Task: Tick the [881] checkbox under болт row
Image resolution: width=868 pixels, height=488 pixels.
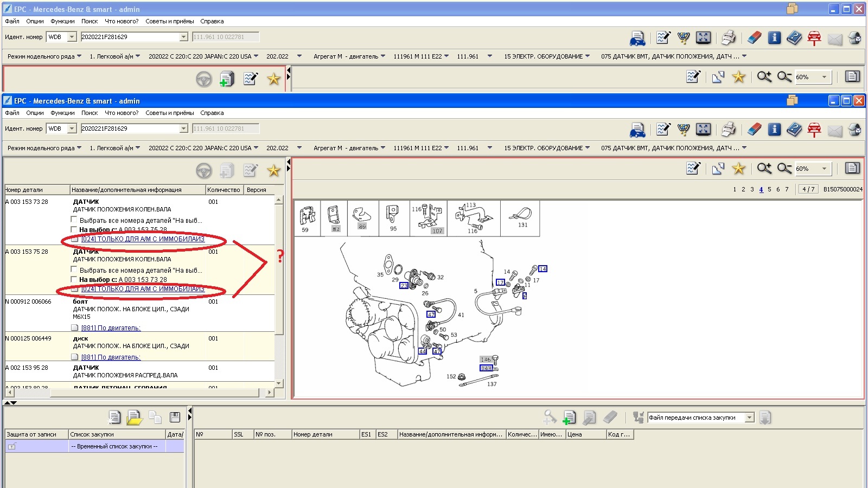Action: point(75,328)
